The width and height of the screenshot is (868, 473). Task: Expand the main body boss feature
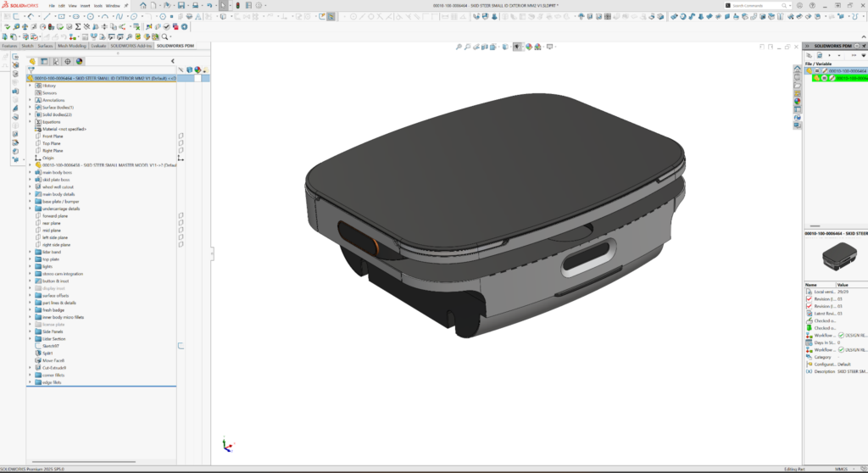30,172
